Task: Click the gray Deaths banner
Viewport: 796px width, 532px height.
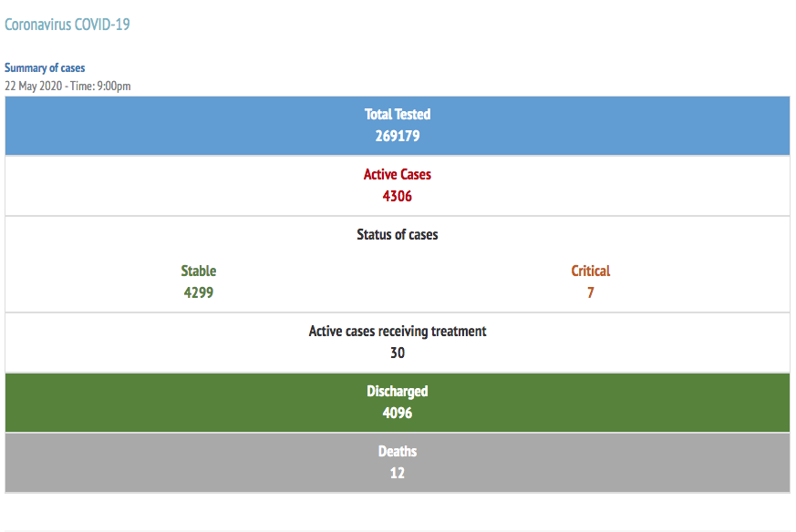Action: (x=398, y=463)
